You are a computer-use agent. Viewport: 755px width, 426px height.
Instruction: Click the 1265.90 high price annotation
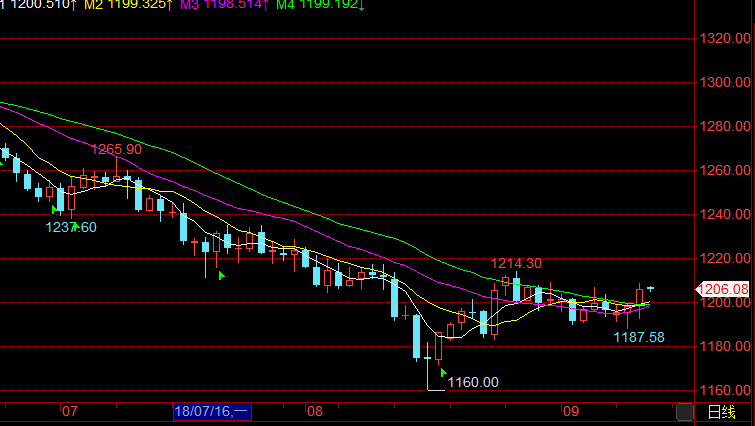117,149
